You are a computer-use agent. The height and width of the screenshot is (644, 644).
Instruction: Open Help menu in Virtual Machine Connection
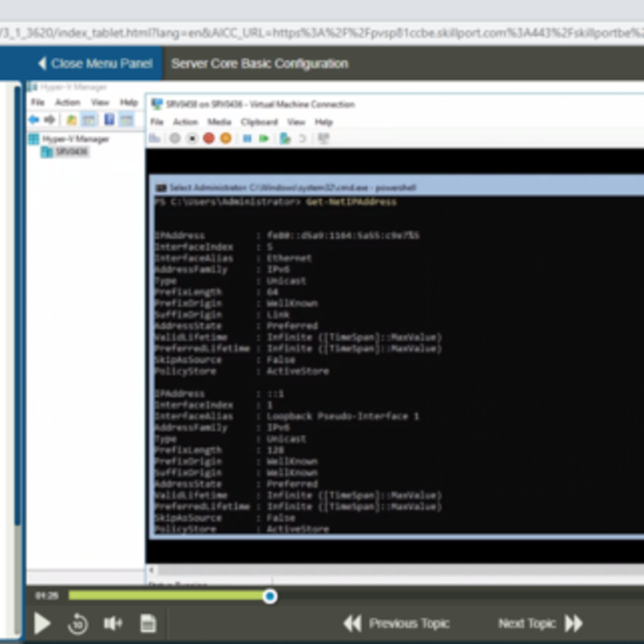coord(324,122)
